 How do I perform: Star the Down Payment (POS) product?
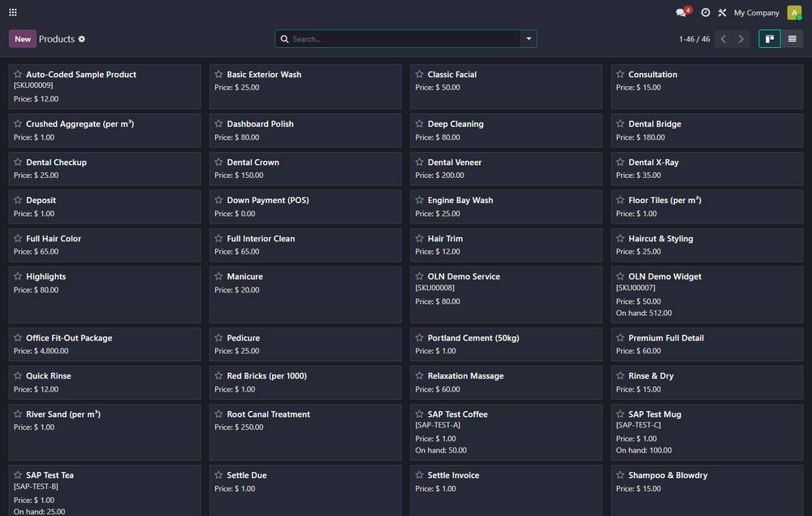218,199
